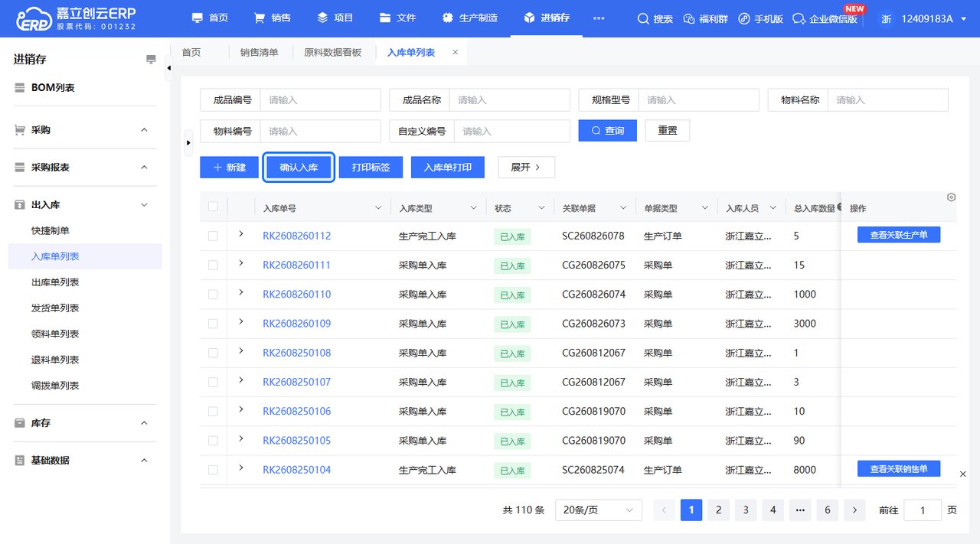This screenshot has height=544, width=980.
Task: Open the table column settings gear icon
Action: tap(952, 197)
